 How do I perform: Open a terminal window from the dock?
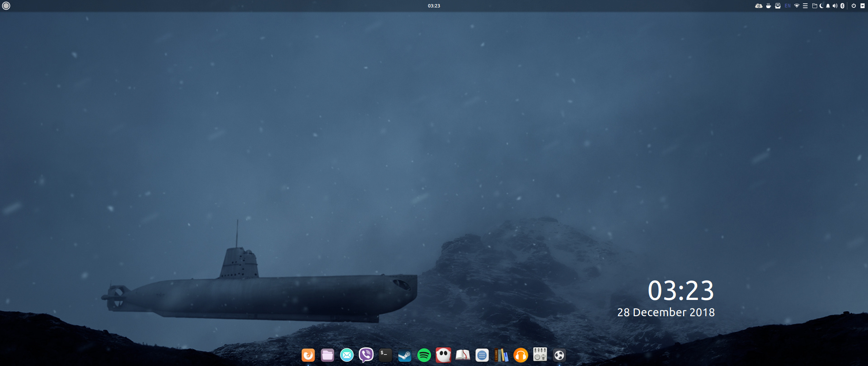[x=385, y=355]
